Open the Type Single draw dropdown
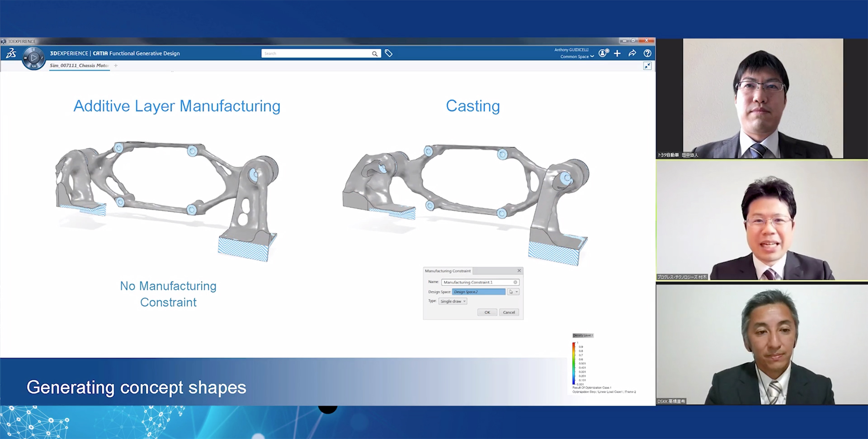The image size is (868, 439). [453, 301]
